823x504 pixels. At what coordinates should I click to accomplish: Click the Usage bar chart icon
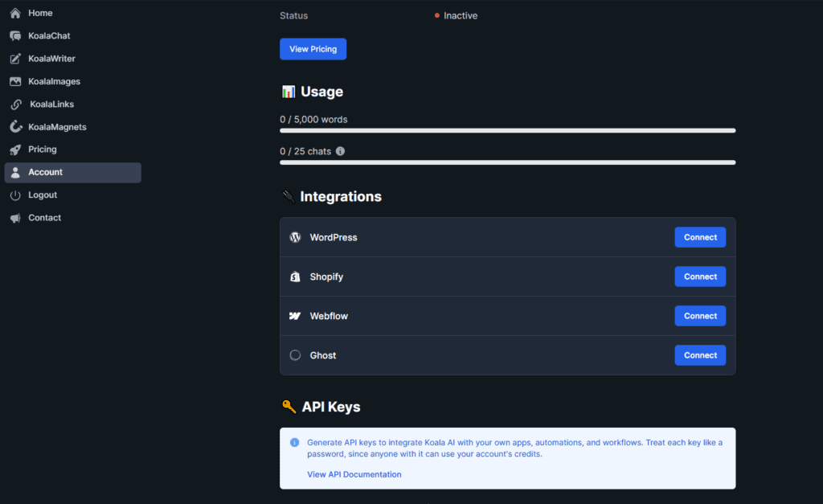click(x=289, y=92)
